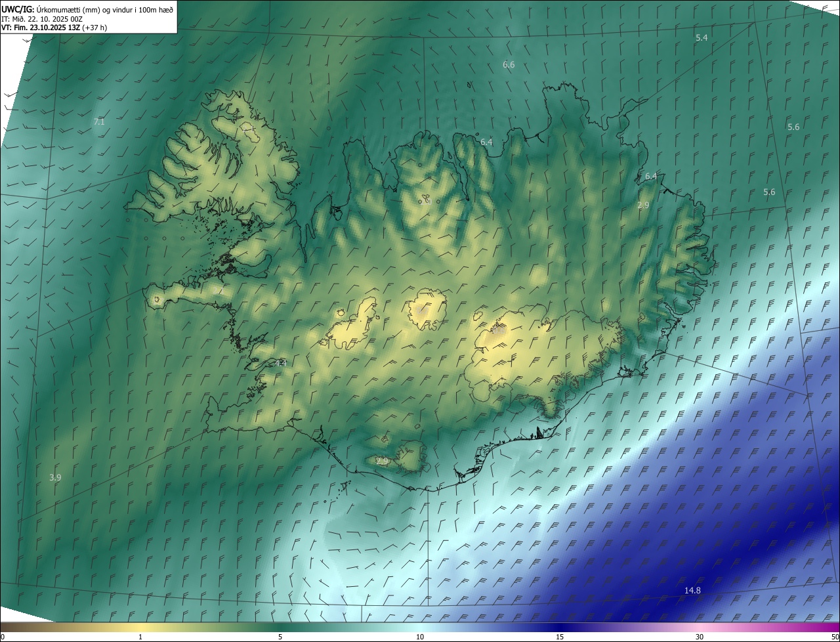Click the legend tick label "15"

[x=560, y=637]
